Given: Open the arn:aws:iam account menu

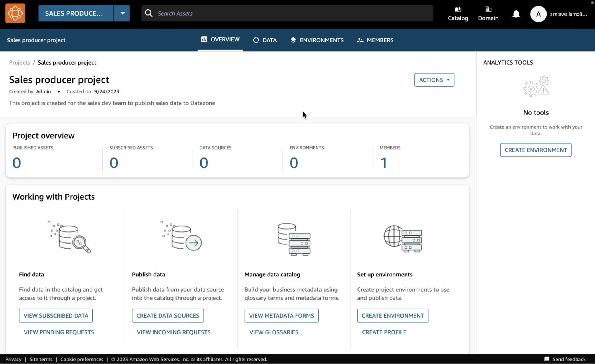Looking at the screenshot, I should coord(568,14).
